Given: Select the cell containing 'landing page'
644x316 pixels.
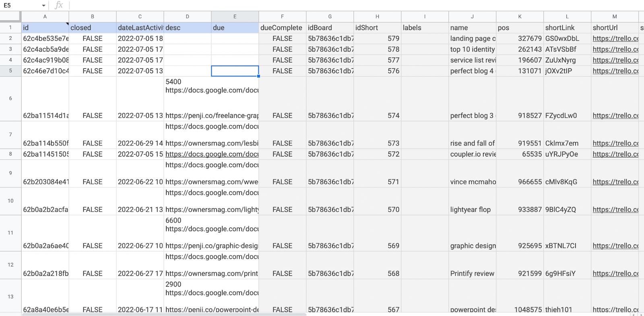Looking at the screenshot, I should click(472, 39).
